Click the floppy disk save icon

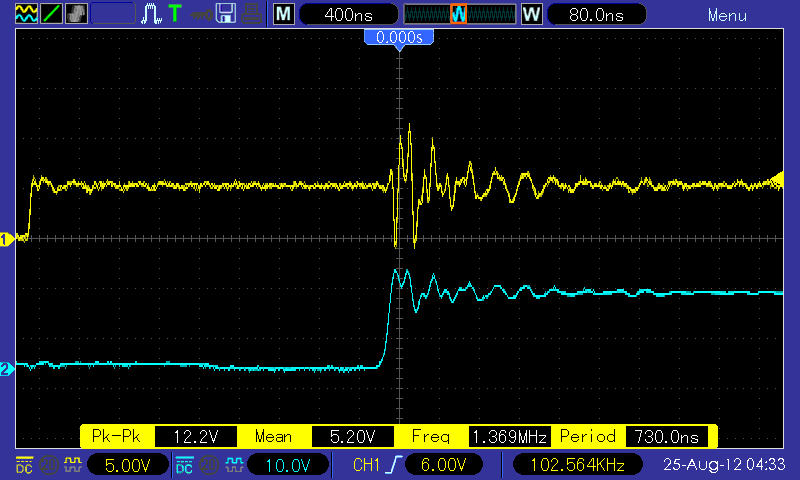point(226,14)
